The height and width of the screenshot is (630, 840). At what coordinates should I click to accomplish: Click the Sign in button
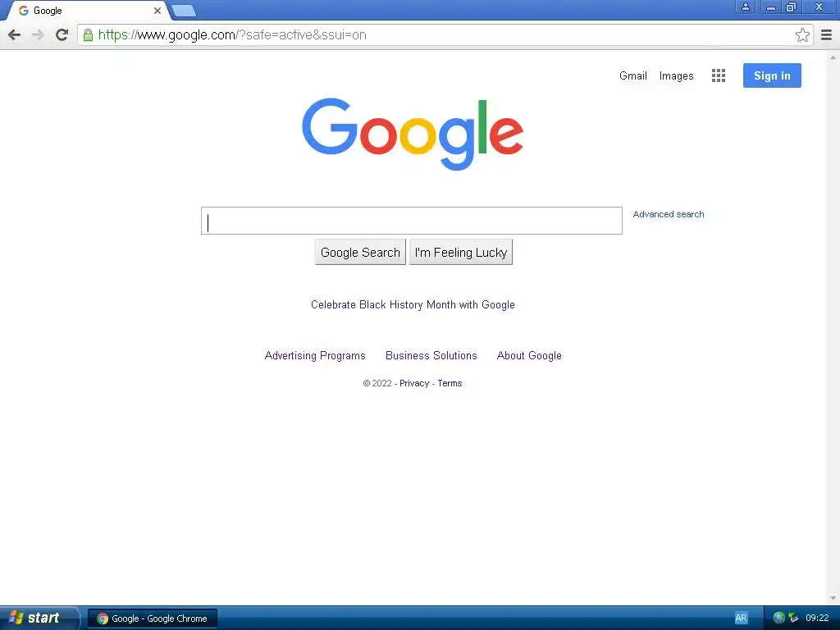[772, 75]
